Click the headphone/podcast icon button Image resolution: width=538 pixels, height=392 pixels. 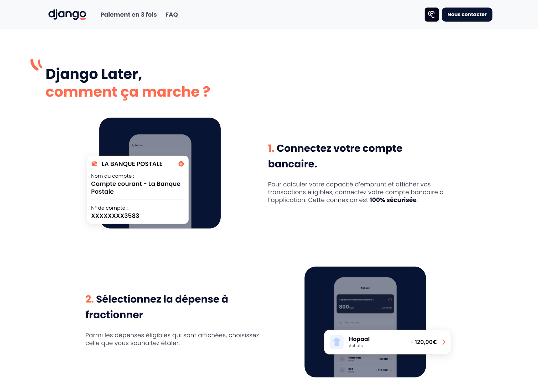pos(432,15)
